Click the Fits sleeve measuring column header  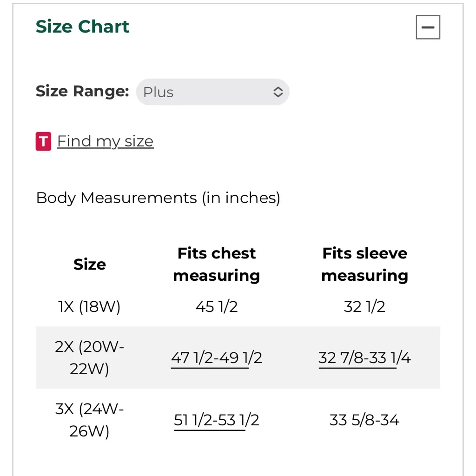pos(364,264)
